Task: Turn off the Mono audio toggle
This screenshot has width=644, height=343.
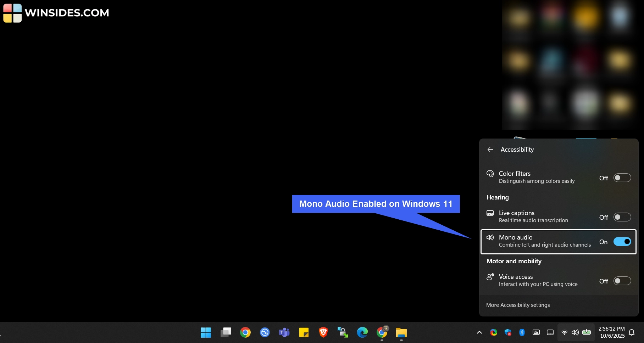Action: (622, 242)
